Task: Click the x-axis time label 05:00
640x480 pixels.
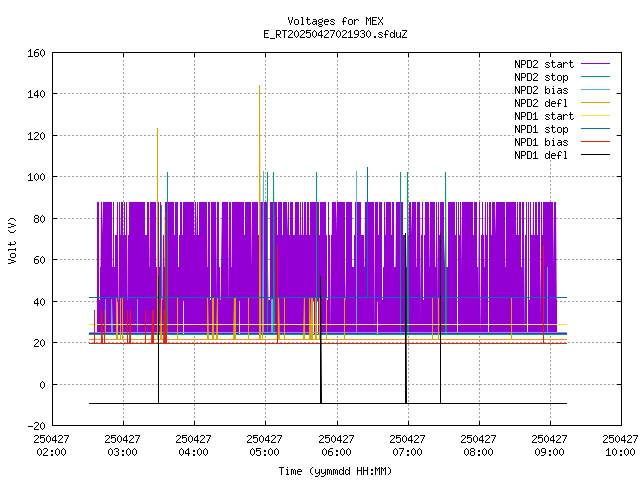Action: click(x=264, y=453)
